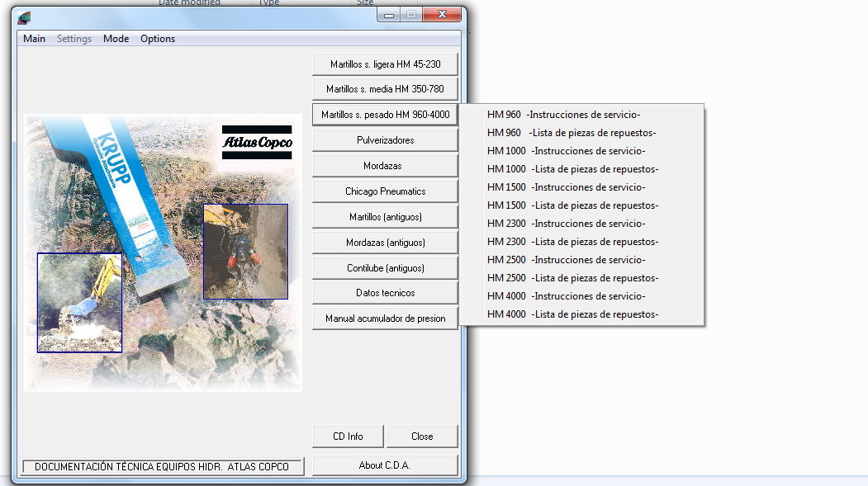This screenshot has height=486, width=868.
Task: Select HM 1500 -Instrucciones de servicio-
Action: point(581,187)
